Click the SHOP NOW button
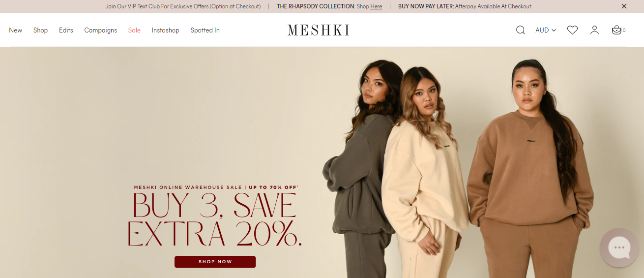The image size is (644, 278). 215,262
